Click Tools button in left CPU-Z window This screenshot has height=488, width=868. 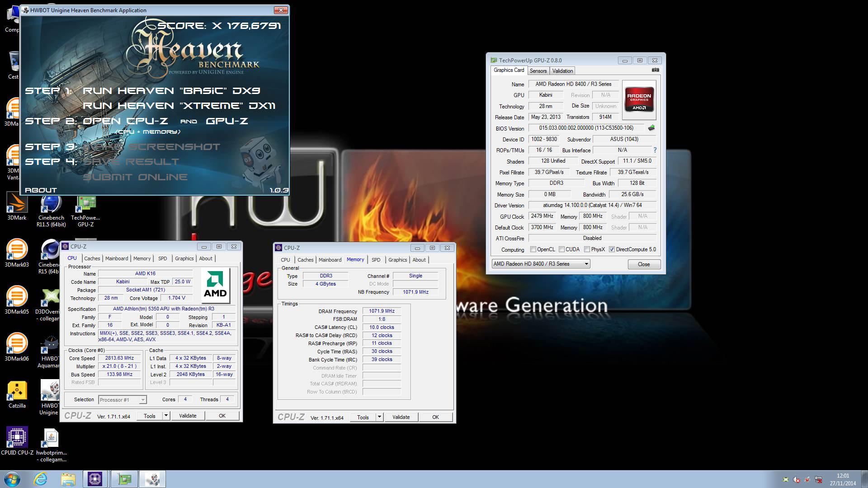(150, 416)
